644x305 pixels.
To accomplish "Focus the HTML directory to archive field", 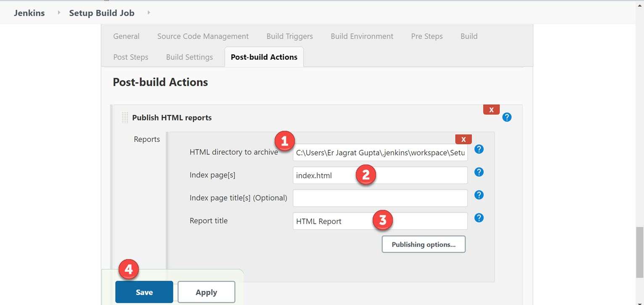I will (380, 152).
